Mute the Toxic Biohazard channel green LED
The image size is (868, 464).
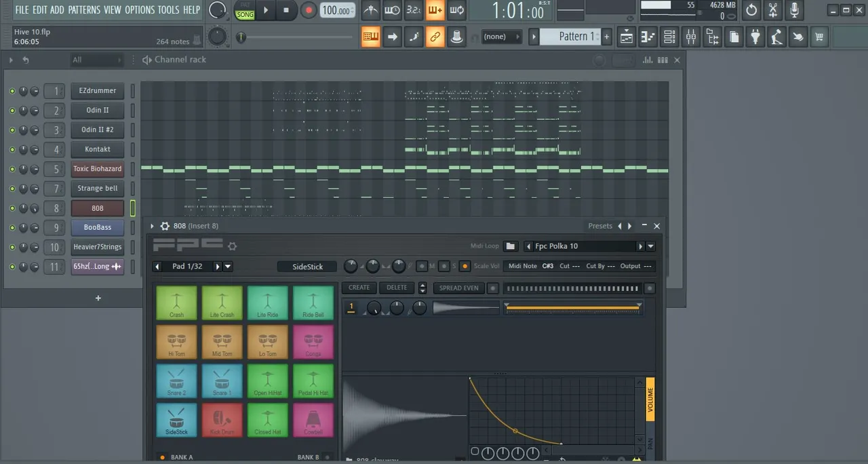(x=12, y=169)
